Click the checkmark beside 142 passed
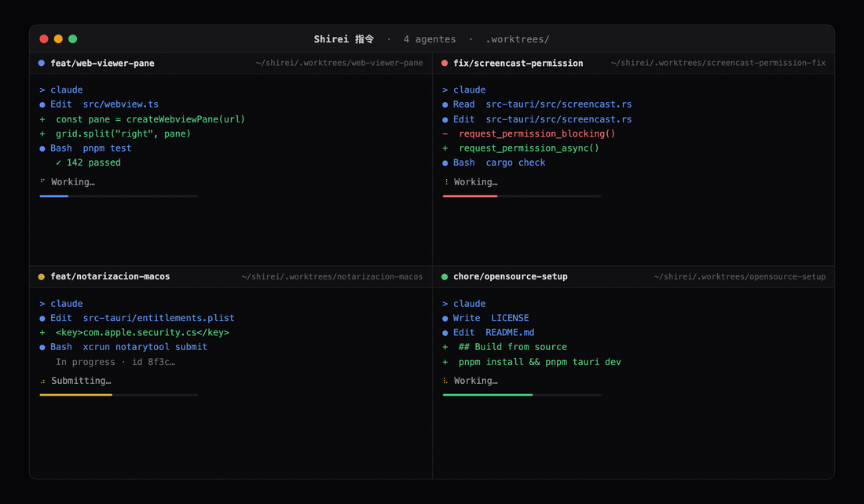The height and width of the screenshot is (504, 864). coord(58,163)
